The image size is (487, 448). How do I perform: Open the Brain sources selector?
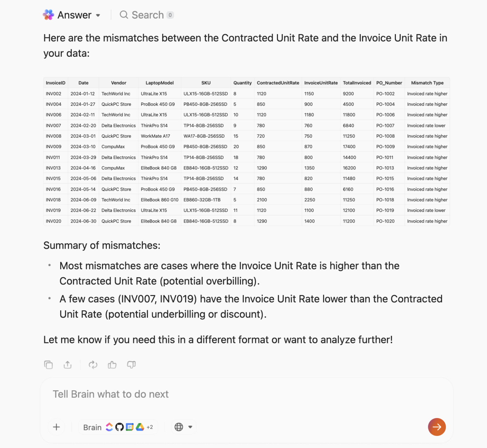[x=93, y=427]
